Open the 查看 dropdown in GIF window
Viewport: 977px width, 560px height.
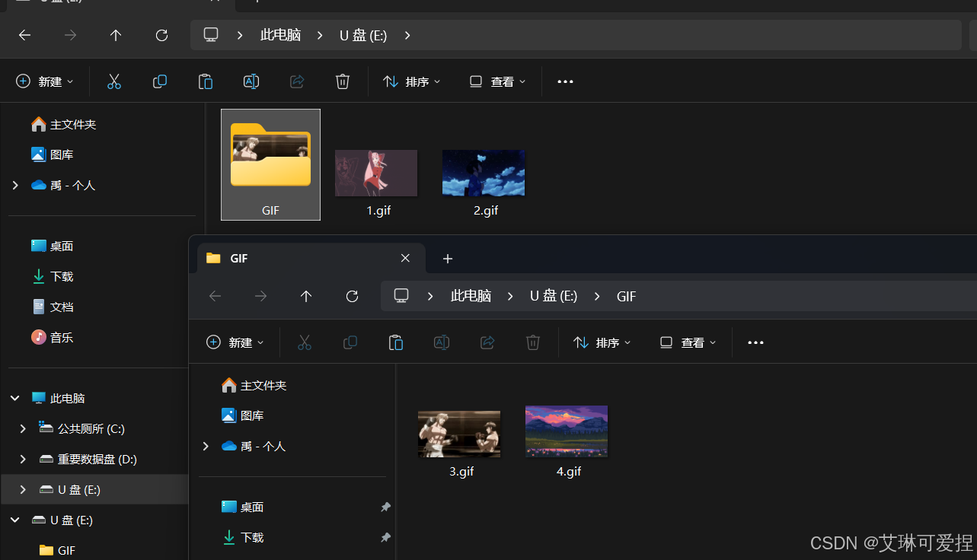686,342
